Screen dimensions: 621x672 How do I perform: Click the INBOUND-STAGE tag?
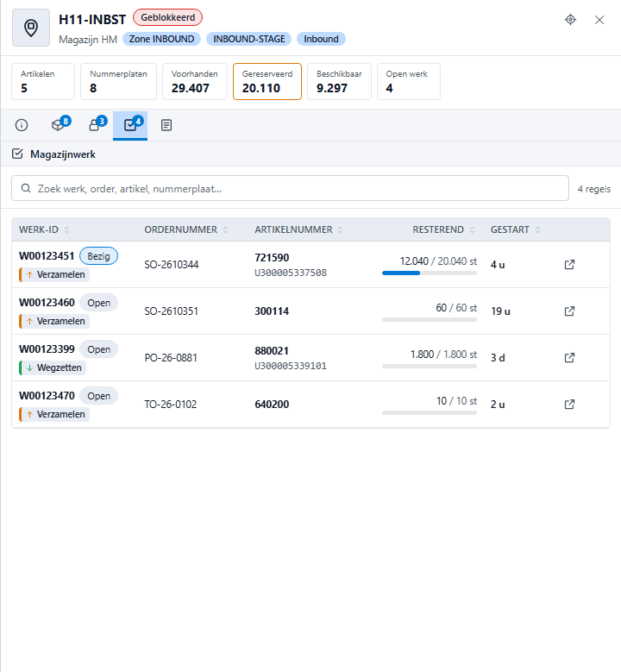click(x=249, y=39)
